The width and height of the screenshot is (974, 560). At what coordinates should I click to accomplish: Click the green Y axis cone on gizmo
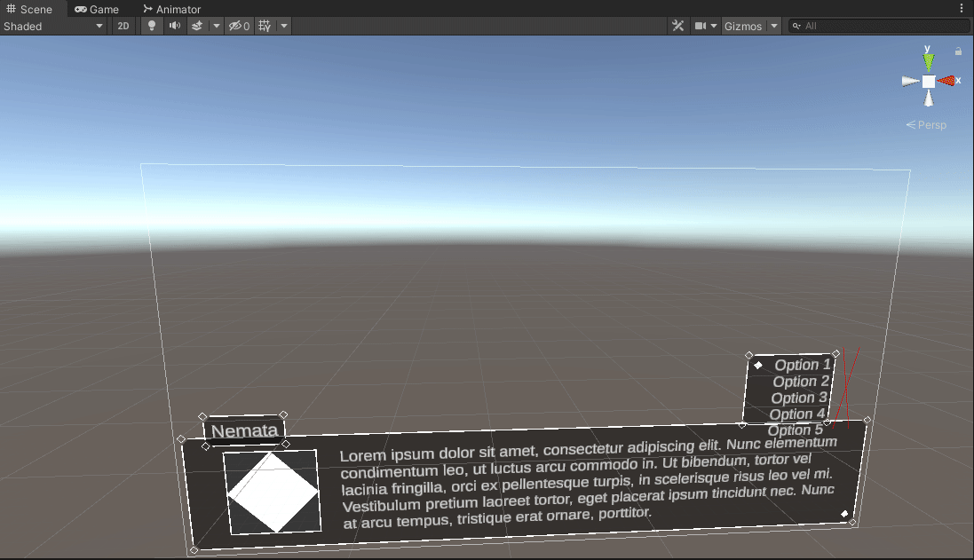(928, 61)
